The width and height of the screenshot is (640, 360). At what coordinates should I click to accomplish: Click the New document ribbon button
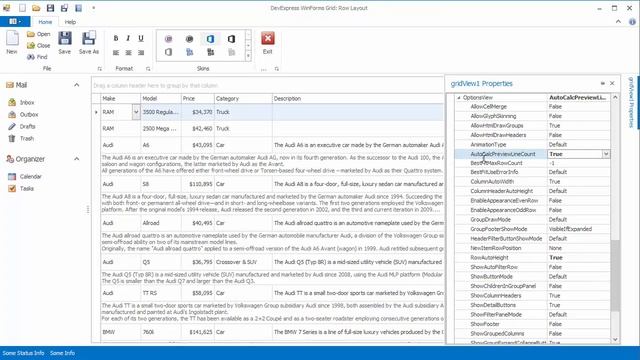pos(12,42)
